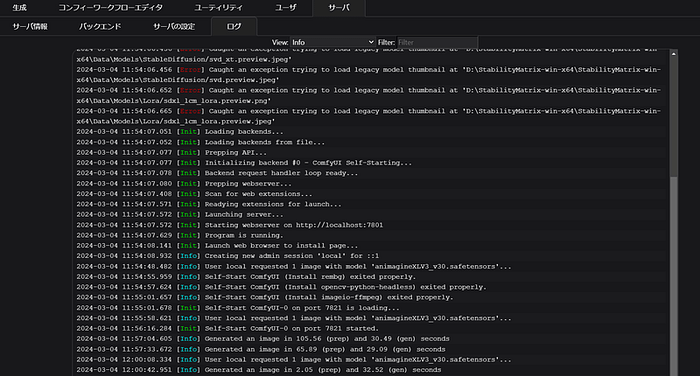The width and height of the screenshot is (700, 376).
Task: Select the ログ sub-tab
Action: (x=234, y=26)
